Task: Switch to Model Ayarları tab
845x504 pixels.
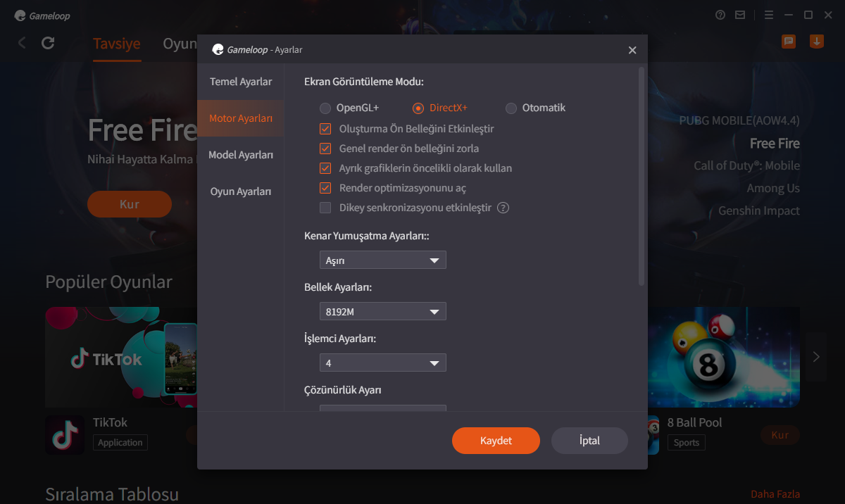Action: 241,155
